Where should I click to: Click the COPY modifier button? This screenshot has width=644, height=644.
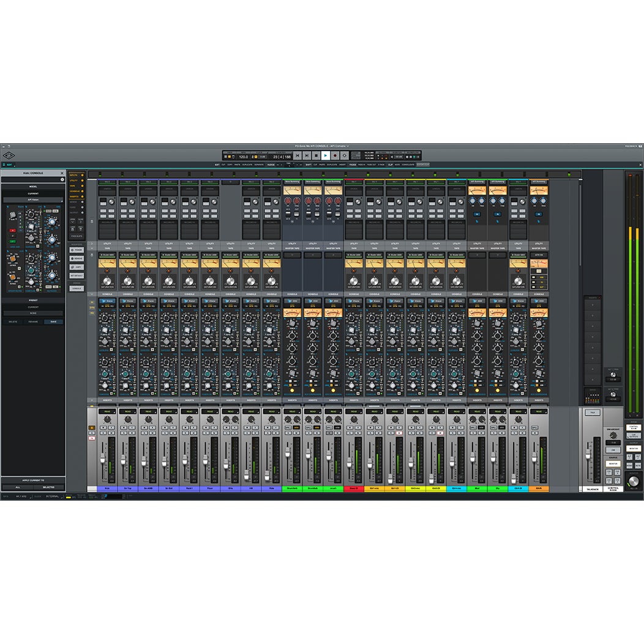click(x=77, y=267)
